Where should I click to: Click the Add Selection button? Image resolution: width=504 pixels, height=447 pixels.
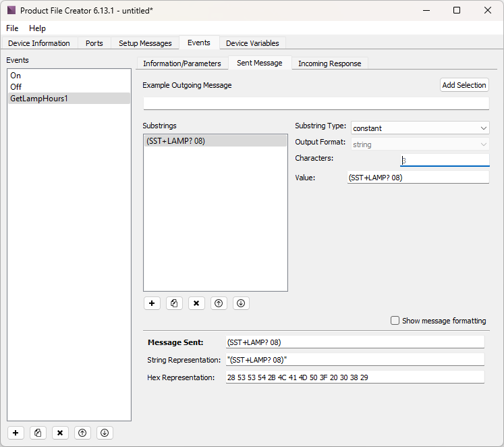pos(464,85)
